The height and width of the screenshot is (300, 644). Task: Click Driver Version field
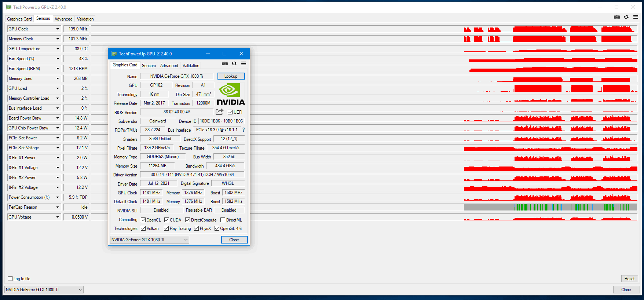point(192,175)
